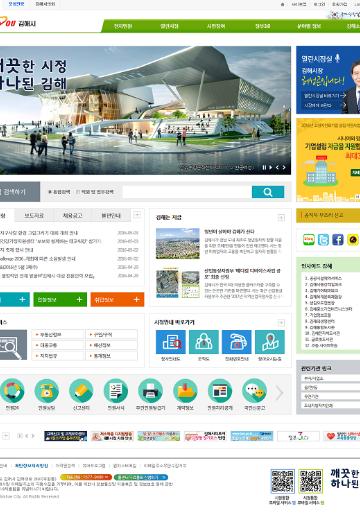This screenshot has width=360, height=515.
Task: Show next shortcut icons with right chevron
Action: (279, 393)
